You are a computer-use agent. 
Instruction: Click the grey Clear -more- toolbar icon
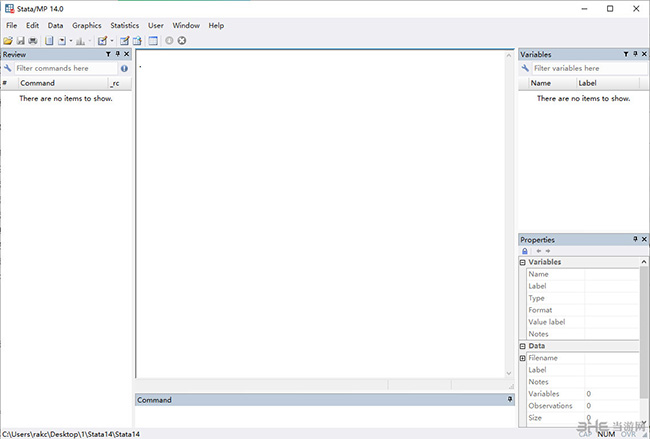[x=169, y=41]
